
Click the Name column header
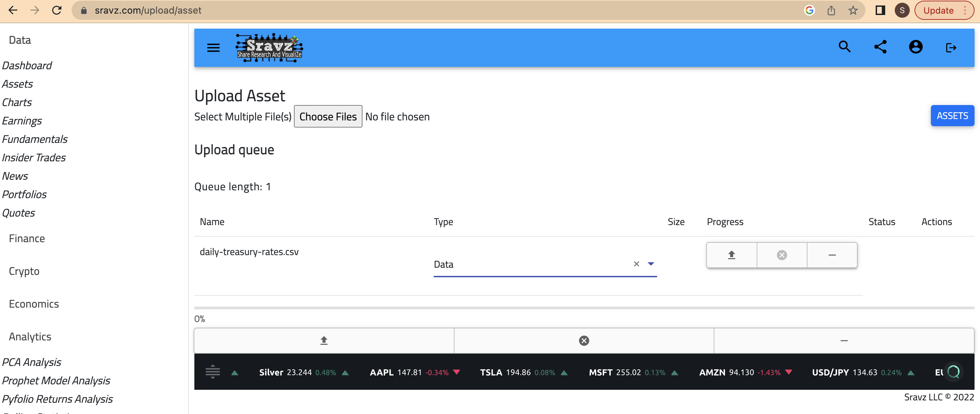coord(212,222)
